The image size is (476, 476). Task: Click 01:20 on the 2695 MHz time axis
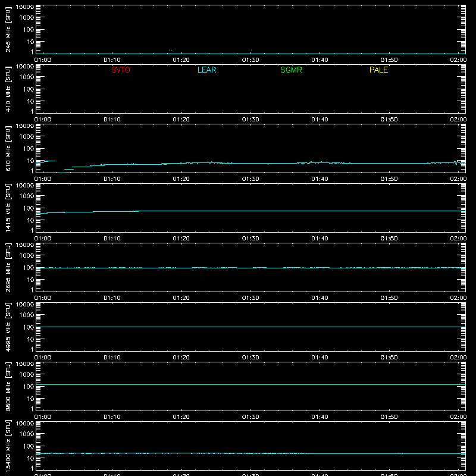tap(181, 298)
